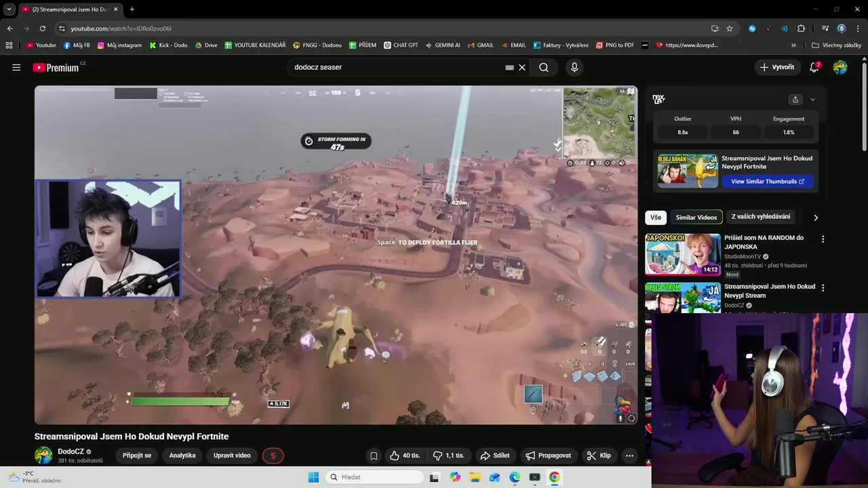Open the DodoCZ channel name
868x488 pixels.
tap(71, 451)
